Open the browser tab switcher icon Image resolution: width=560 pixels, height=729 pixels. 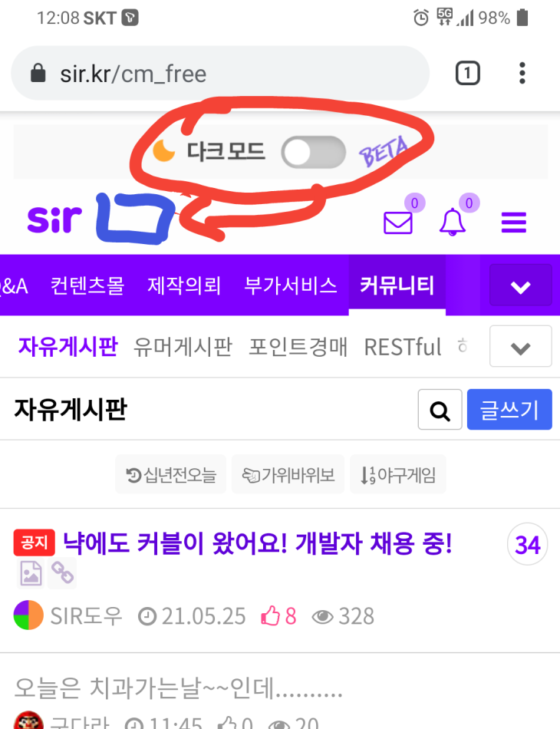(467, 74)
